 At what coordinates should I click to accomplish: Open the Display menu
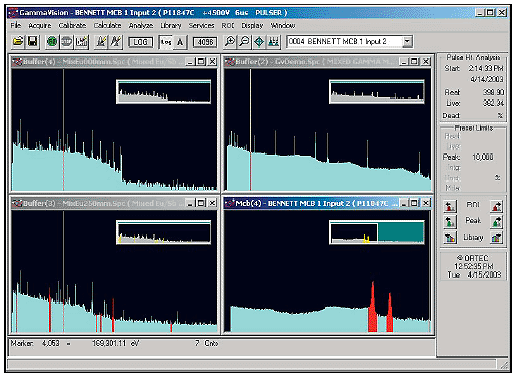[252, 25]
